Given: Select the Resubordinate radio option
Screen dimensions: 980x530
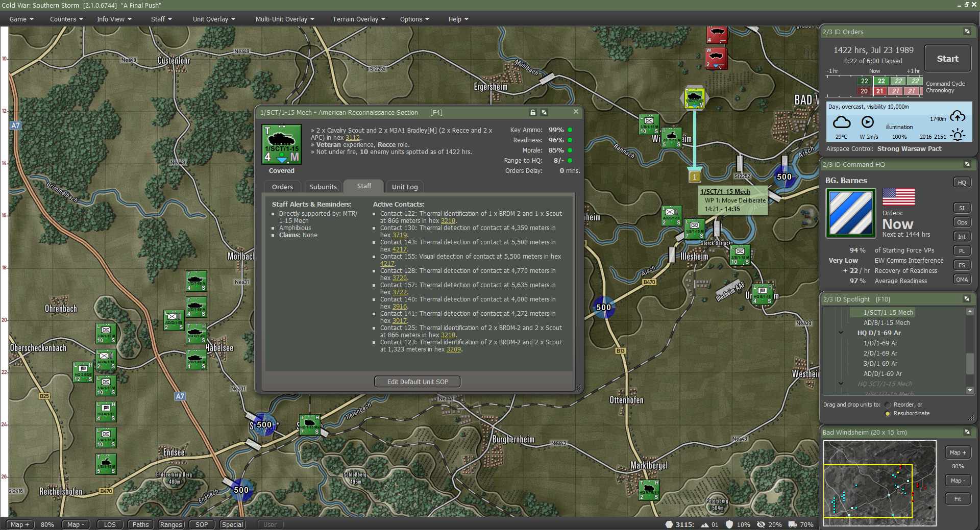Looking at the screenshot, I should [888, 414].
